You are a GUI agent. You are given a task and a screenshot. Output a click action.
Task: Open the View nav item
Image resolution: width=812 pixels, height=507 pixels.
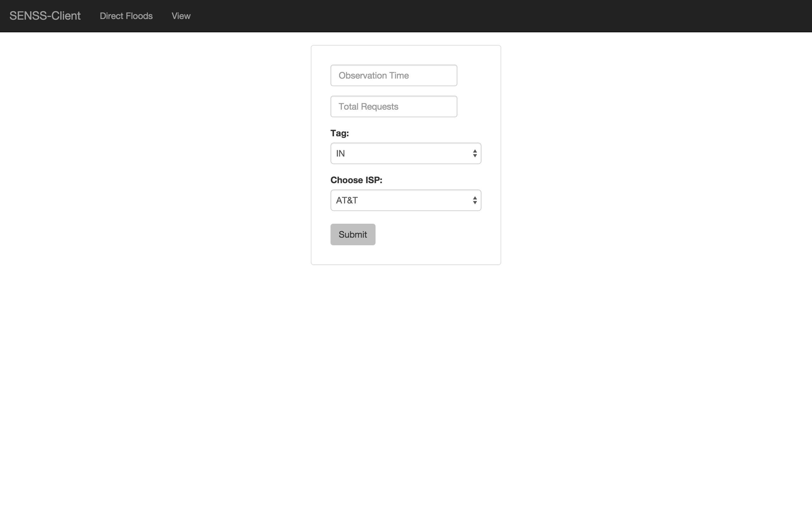click(181, 16)
